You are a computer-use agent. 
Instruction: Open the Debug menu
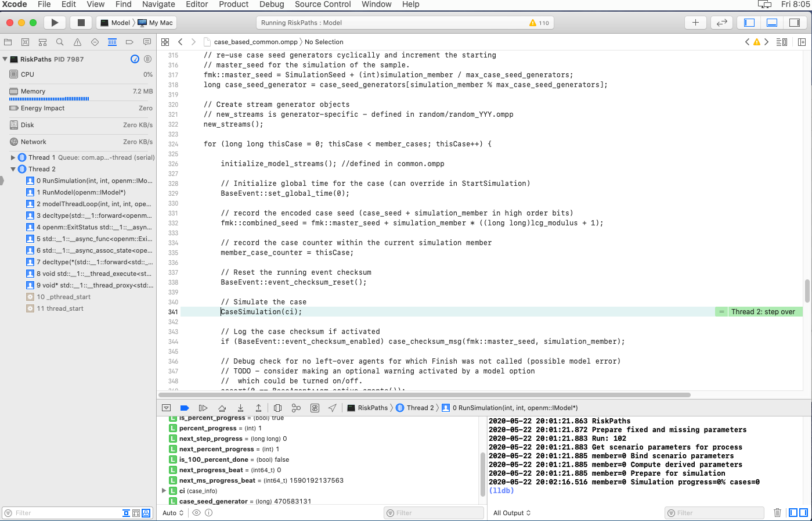pos(272,4)
